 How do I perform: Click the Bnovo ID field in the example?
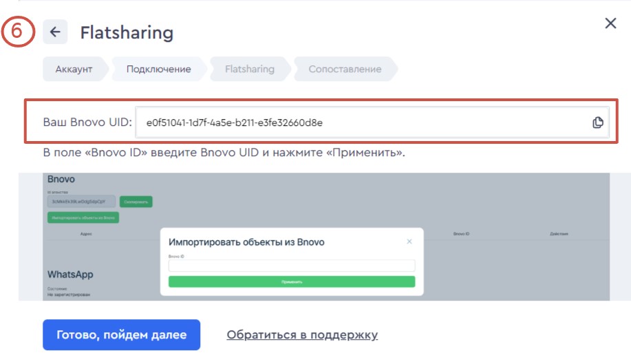(x=292, y=266)
